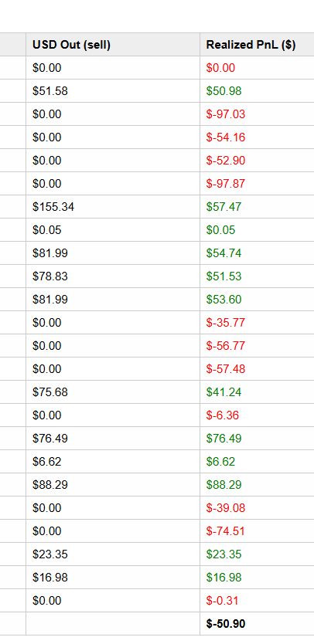The width and height of the screenshot is (314, 644).
Task: Select the bold $-50.90 total cell
Action: 257,623
